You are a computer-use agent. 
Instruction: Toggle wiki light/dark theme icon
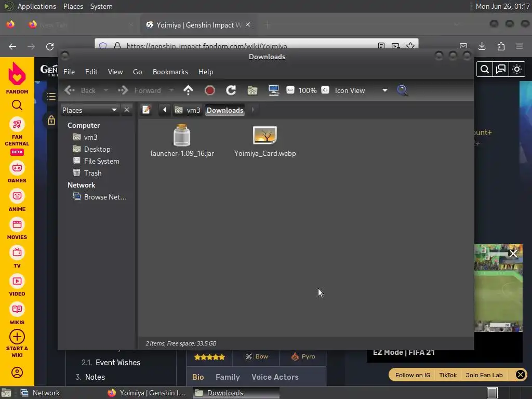point(517,69)
